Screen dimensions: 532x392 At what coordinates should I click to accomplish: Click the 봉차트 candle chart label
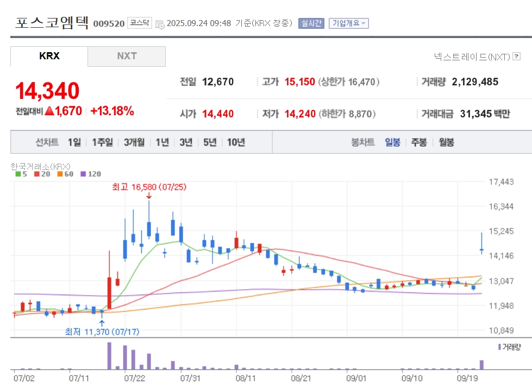click(x=362, y=142)
